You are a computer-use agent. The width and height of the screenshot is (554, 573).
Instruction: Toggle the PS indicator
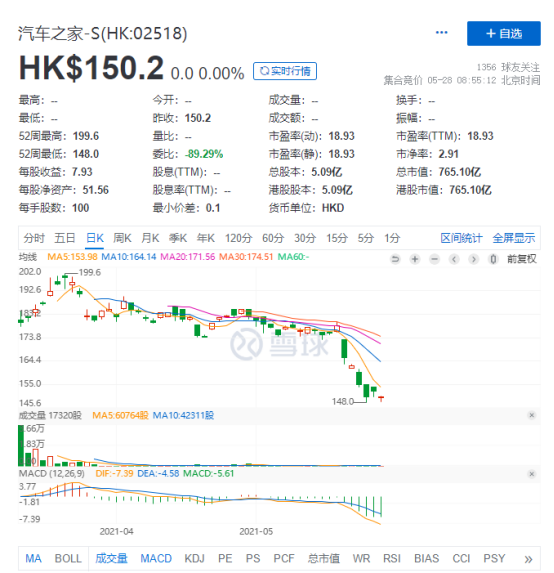[253, 558]
